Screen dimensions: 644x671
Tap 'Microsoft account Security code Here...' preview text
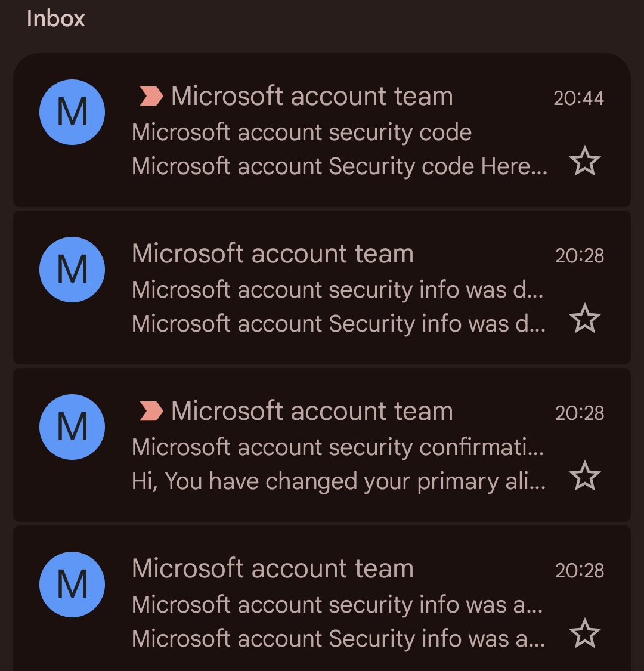click(339, 166)
